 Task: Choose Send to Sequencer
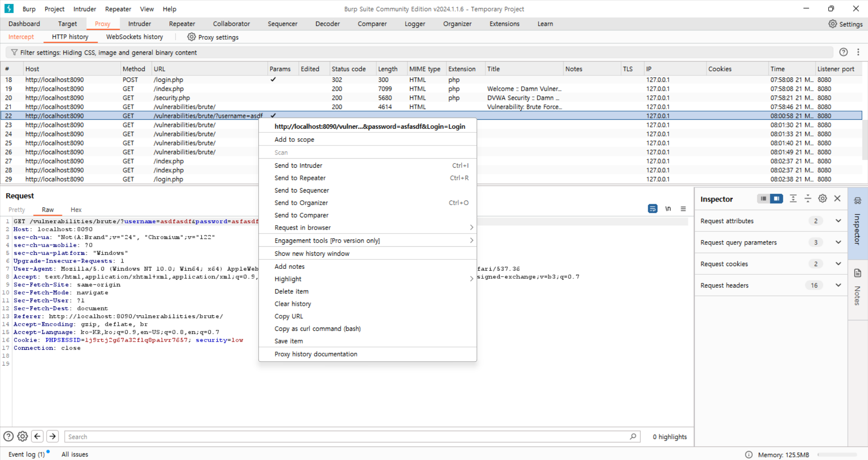tap(368, 191)
